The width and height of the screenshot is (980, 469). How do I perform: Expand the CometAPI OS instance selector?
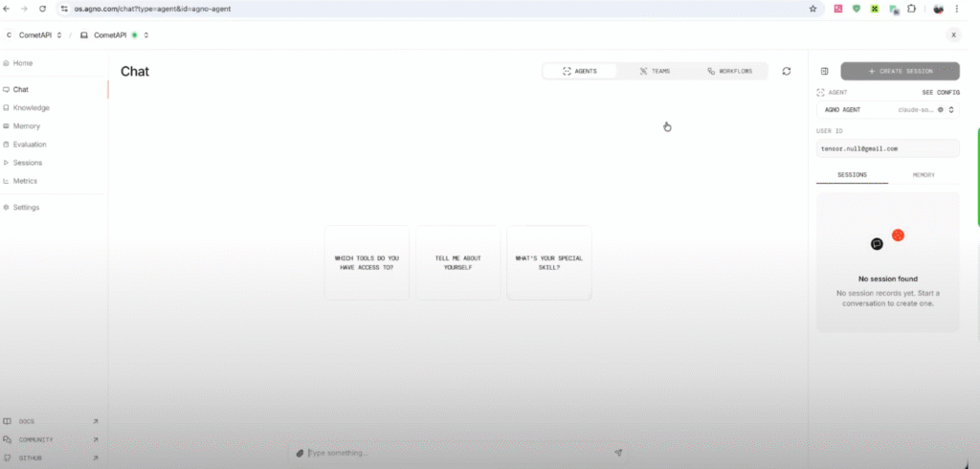[114, 35]
